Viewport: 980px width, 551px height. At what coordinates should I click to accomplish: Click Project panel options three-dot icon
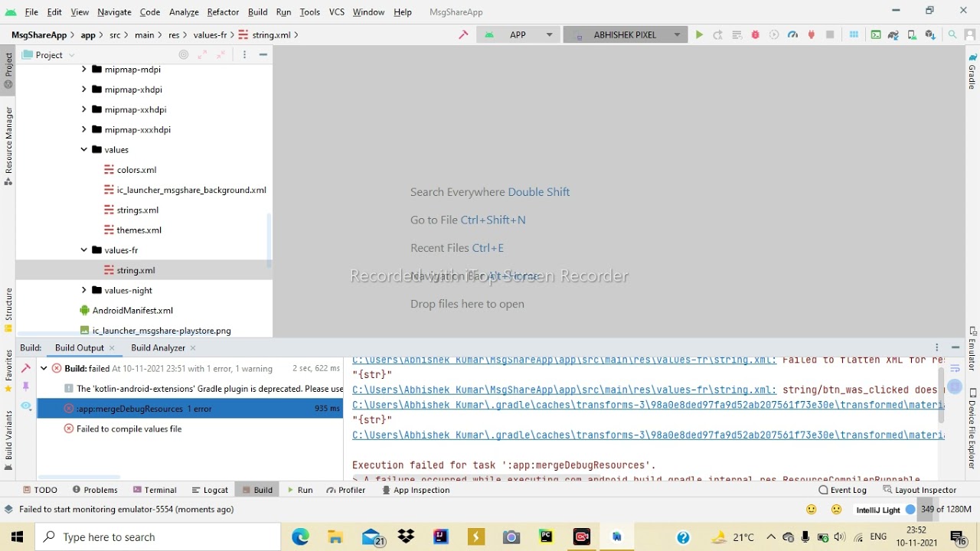coord(244,54)
